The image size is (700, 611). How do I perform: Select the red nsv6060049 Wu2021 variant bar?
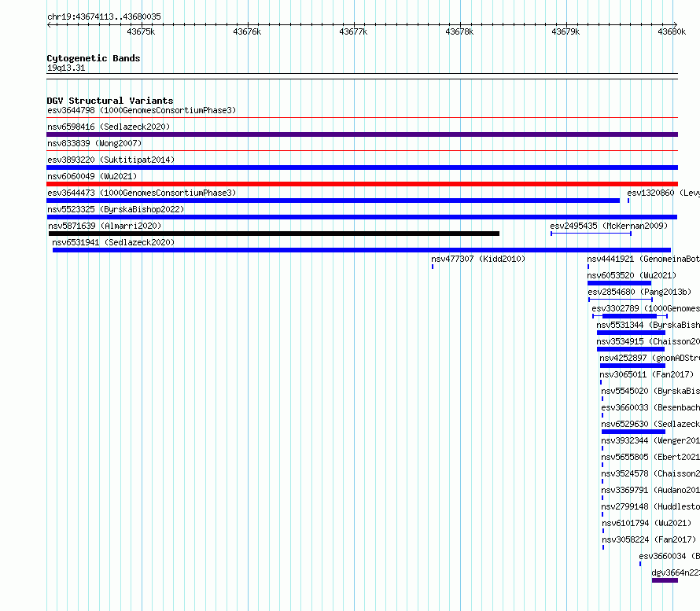point(362,184)
